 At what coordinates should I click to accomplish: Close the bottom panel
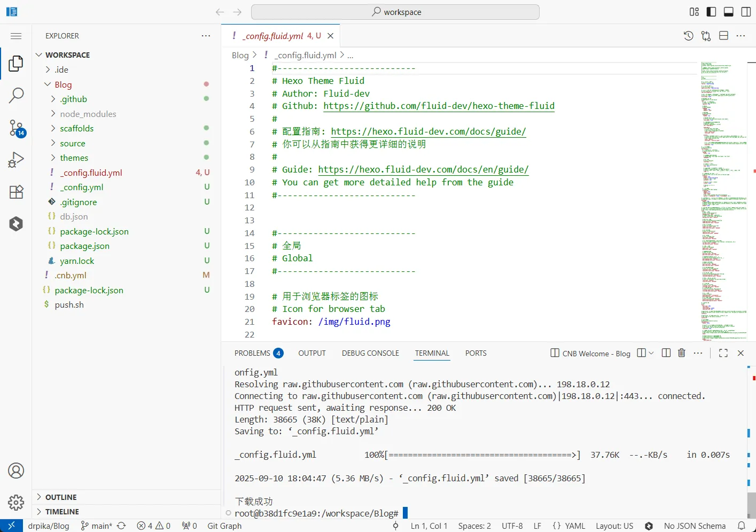click(741, 353)
